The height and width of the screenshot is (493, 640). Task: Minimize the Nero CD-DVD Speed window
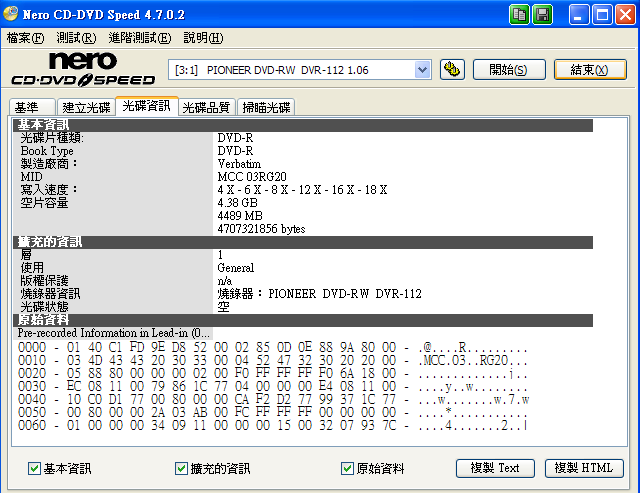coord(579,15)
